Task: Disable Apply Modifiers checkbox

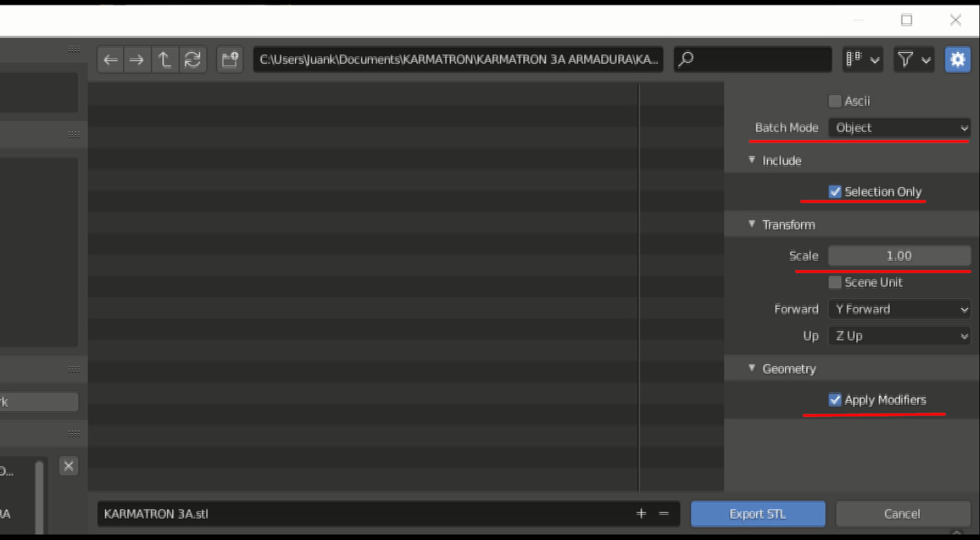Action: coord(835,400)
